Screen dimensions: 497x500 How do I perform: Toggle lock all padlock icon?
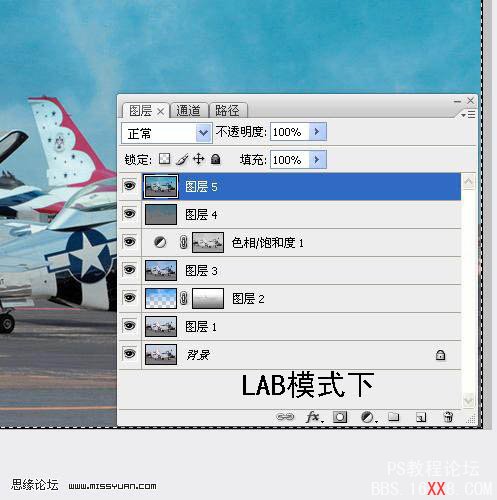tap(216, 159)
